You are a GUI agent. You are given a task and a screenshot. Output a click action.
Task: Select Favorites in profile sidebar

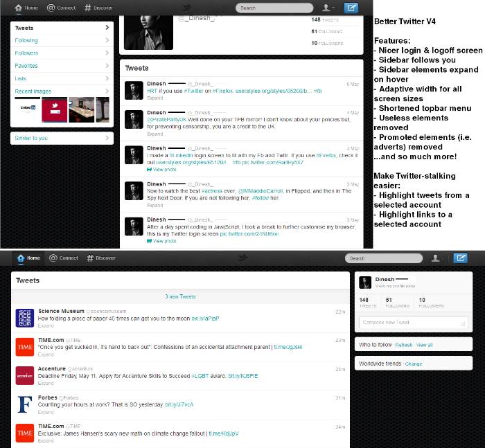(62, 66)
